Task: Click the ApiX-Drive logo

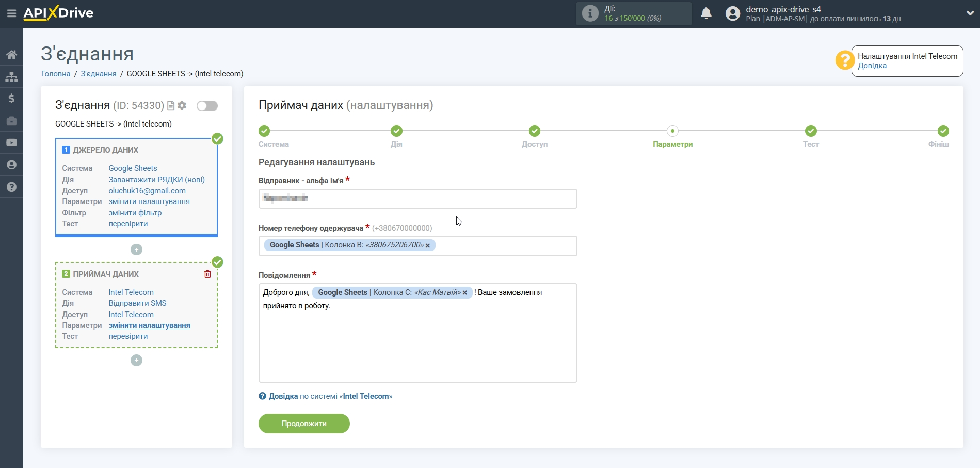Action: click(x=58, y=13)
